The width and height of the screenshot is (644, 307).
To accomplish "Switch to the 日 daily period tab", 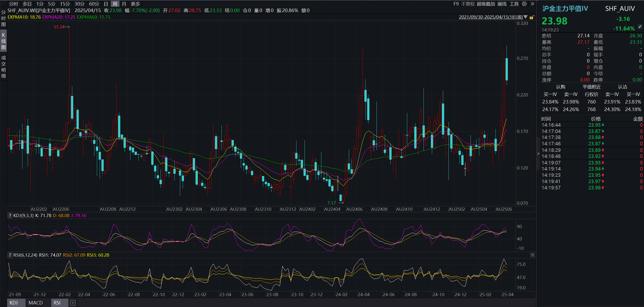I will (x=106, y=4).
